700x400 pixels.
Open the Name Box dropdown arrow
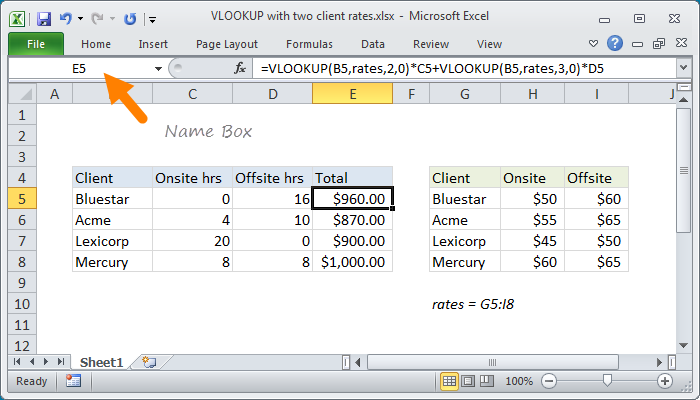[158, 68]
